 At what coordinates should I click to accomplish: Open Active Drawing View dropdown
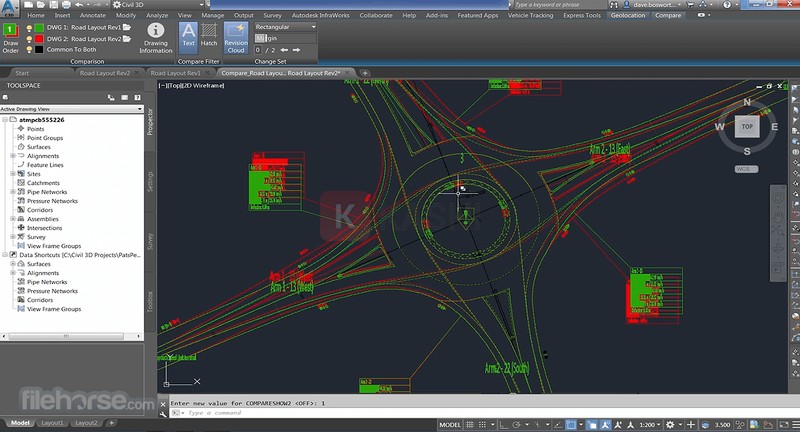point(71,109)
